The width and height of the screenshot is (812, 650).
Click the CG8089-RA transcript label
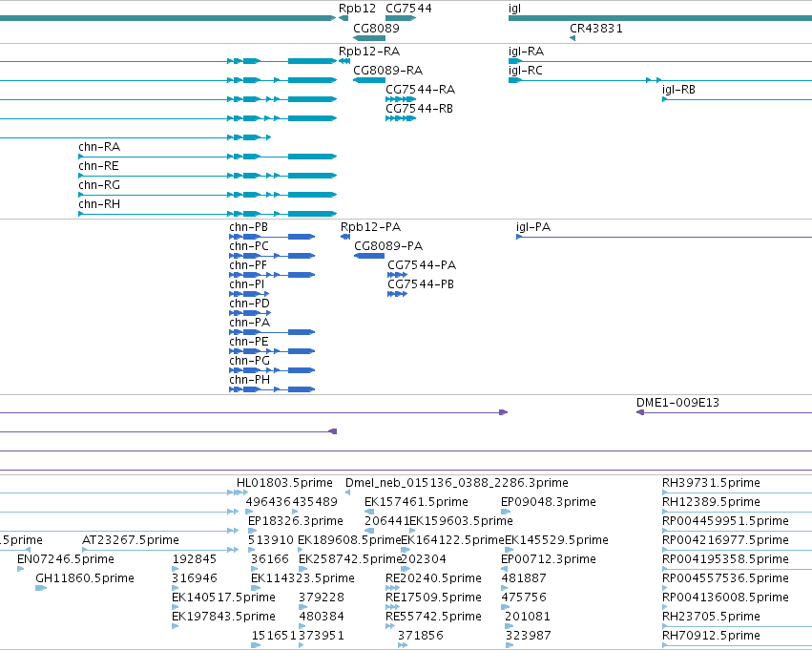388,70
